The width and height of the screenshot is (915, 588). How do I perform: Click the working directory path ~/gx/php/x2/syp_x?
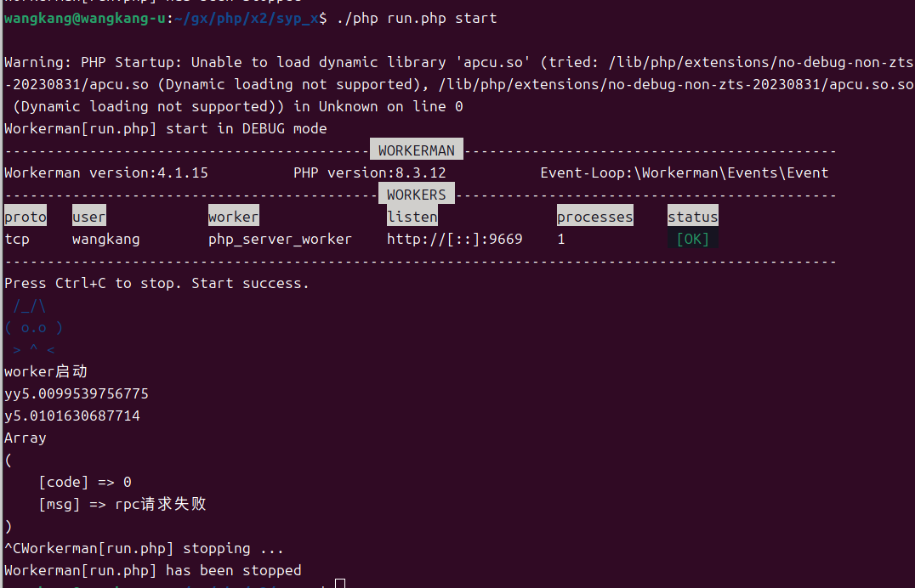tap(247, 18)
